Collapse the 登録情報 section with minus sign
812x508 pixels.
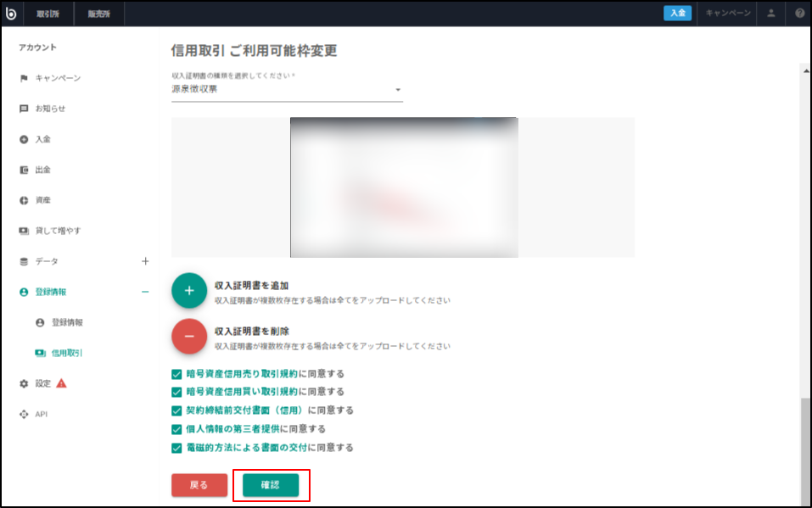[x=145, y=292]
